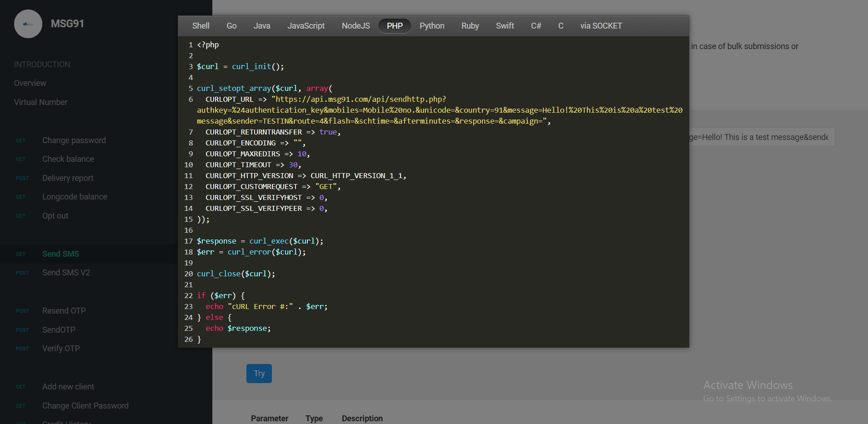The width and height of the screenshot is (868, 424).
Task: Open the Check balance endpoint
Action: pos(68,159)
